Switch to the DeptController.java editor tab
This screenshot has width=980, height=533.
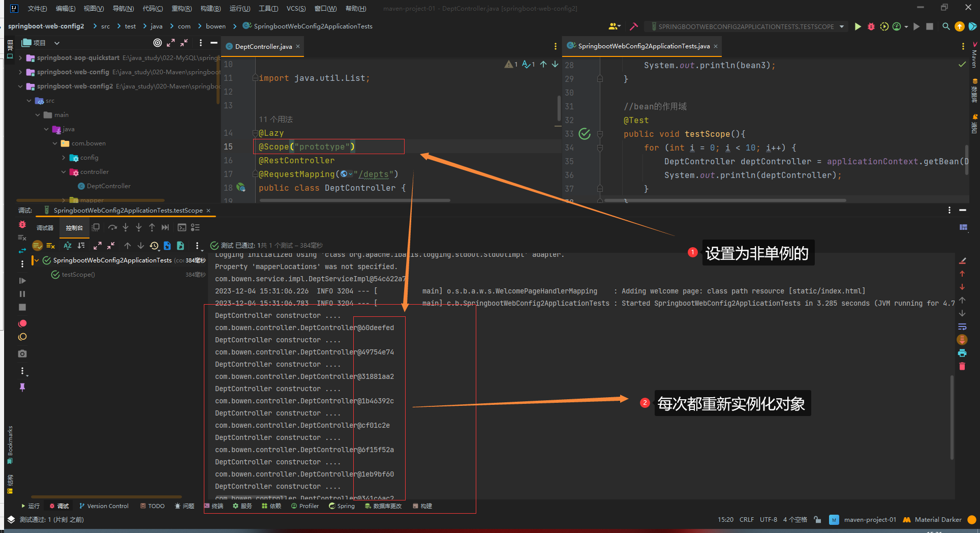(x=263, y=46)
